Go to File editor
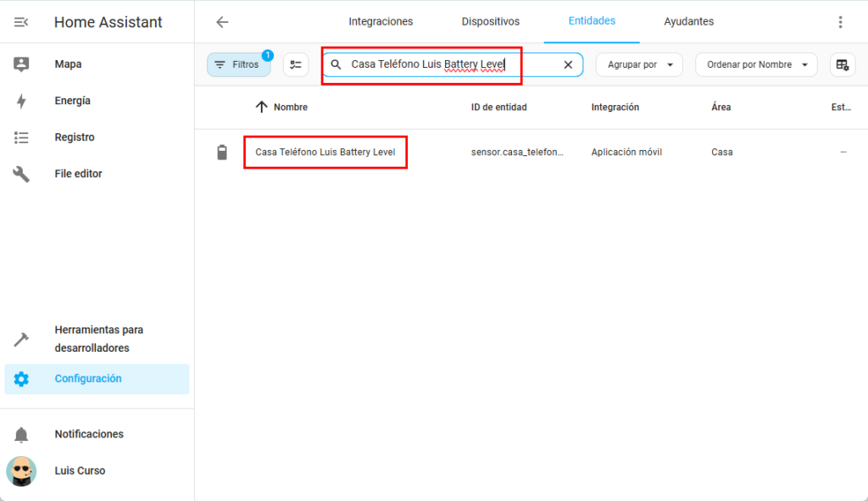The width and height of the screenshot is (868, 501). 78,174
